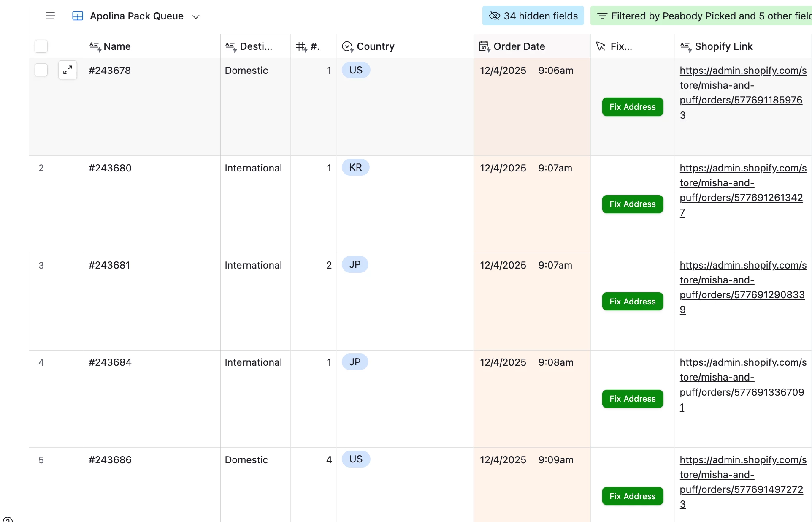This screenshot has width=812, height=522.
Task: Toggle the select-all checkbox in the header
Action: point(41,46)
